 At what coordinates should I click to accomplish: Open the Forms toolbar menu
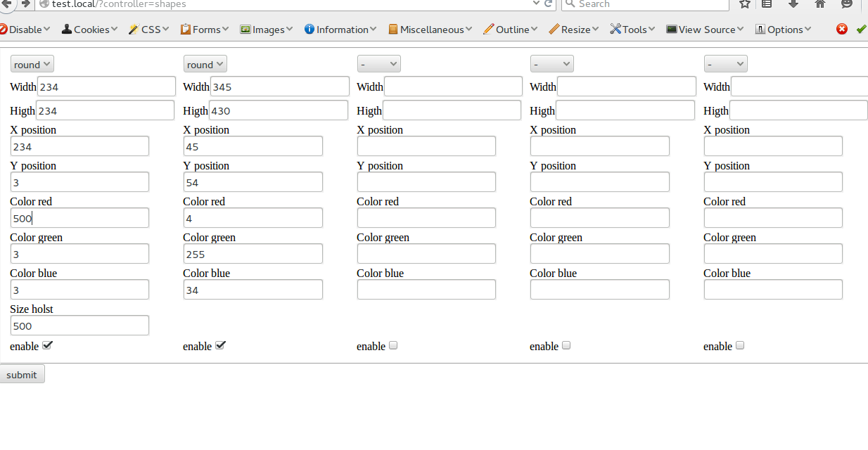205,30
